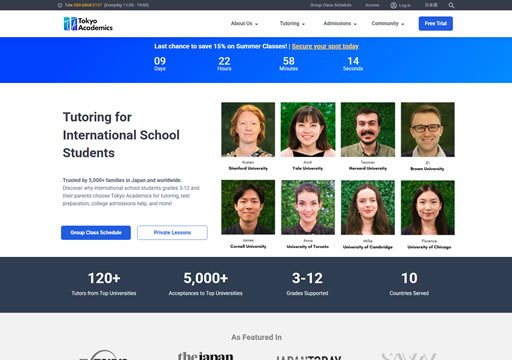Click the '10' countries served statistic
Image resolution: width=512 pixels, height=360 pixels.
[409, 278]
